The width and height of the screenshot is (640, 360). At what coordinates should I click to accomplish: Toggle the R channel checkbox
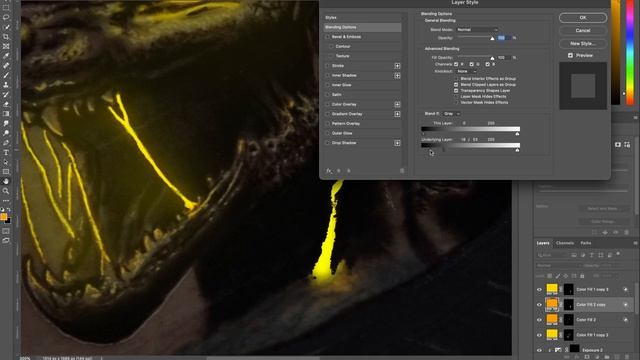[x=456, y=64]
